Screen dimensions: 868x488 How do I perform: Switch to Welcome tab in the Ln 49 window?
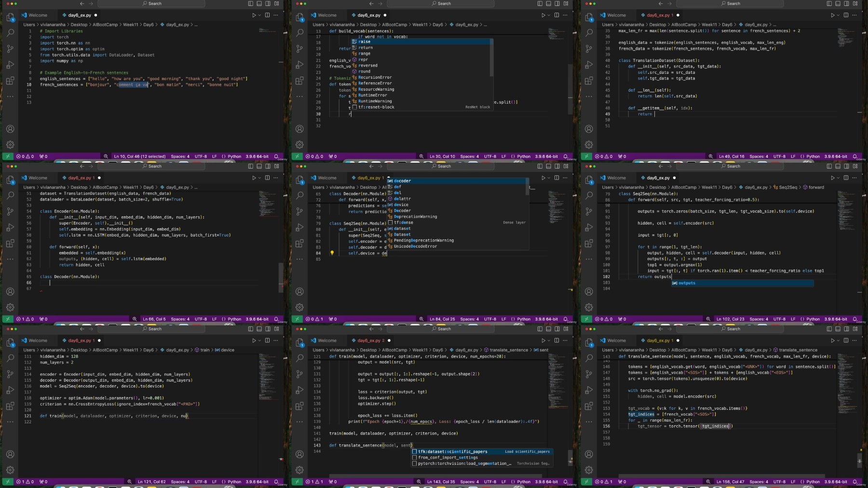(x=616, y=15)
